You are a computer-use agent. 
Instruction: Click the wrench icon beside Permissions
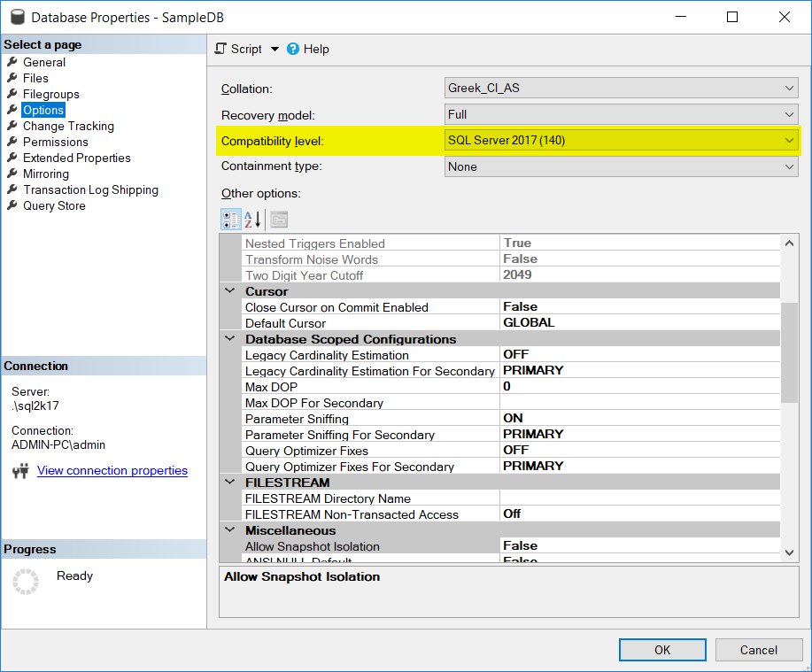click(12, 142)
